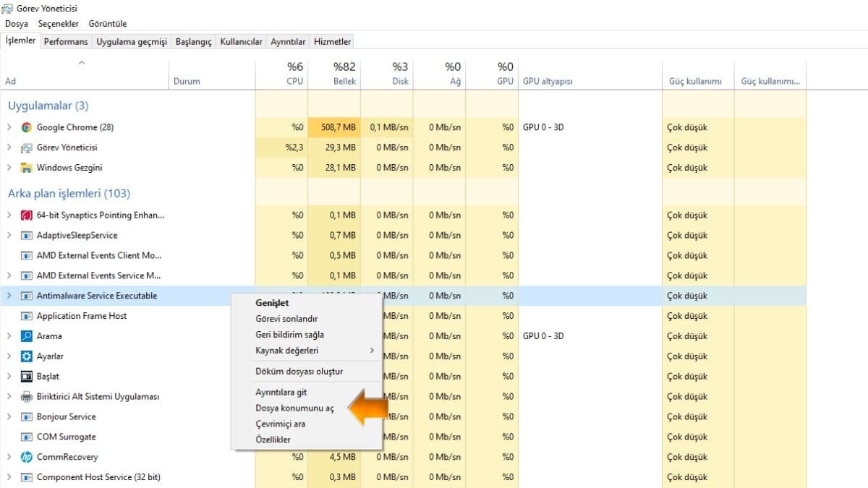868x488 pixels.
Task: Expand the Google Chrome process group
Action: point(9,127)
